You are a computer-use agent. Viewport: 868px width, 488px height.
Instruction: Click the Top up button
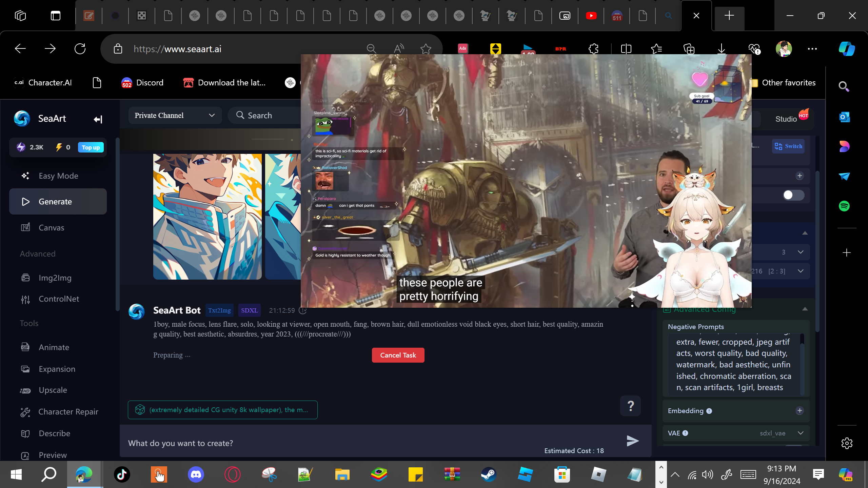point(91,147)
